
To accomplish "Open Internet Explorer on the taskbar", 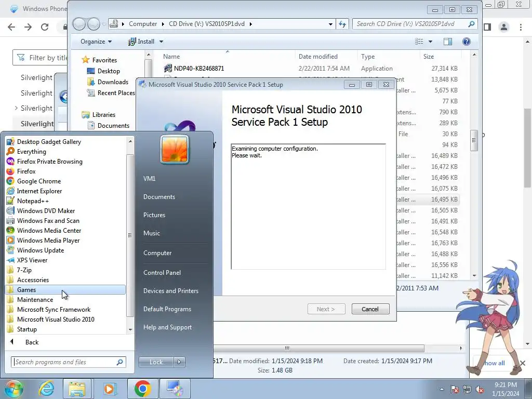I will [46, 389].
